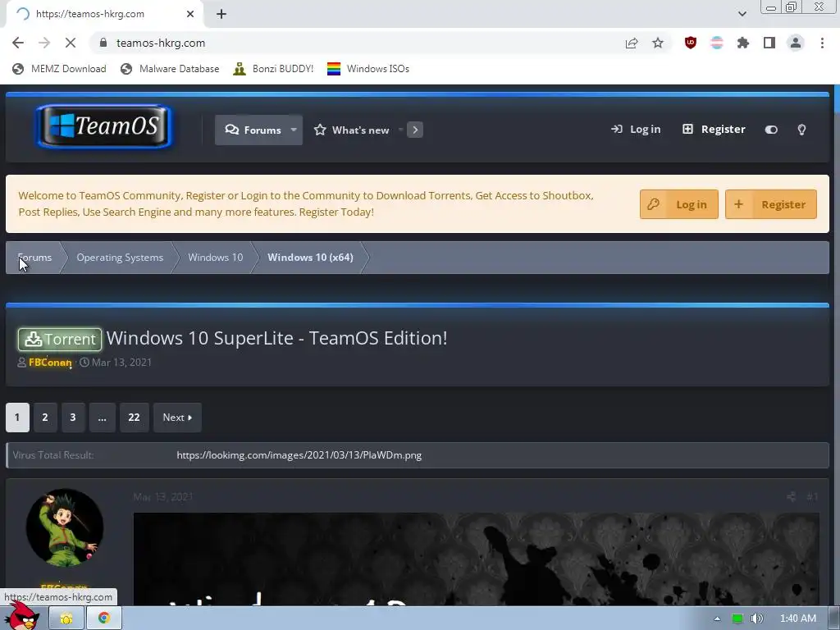Open a new browser tab

coord(221,15)
